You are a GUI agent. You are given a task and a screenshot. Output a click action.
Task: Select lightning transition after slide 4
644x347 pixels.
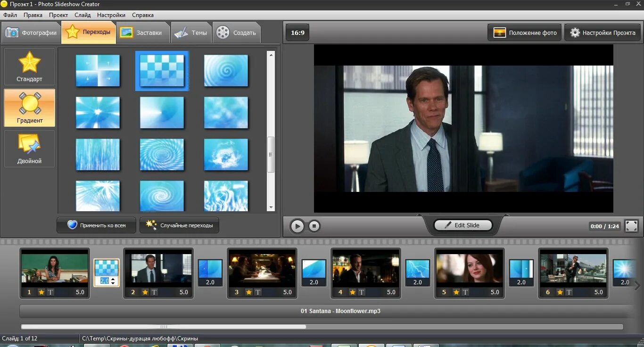tap(418, 269)
